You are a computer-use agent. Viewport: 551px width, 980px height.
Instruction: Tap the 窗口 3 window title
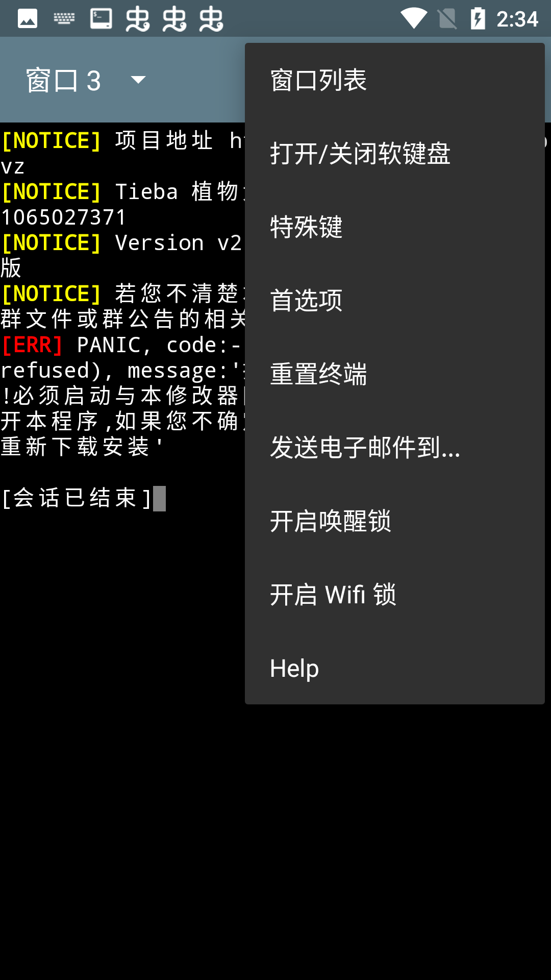click(64, 81)
